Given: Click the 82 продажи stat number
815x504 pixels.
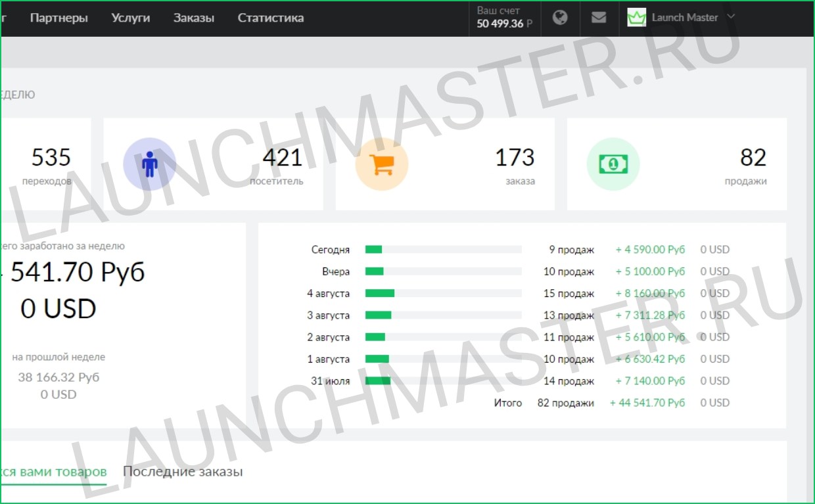Looking at the screenshot, I should [x=753, y=158].
